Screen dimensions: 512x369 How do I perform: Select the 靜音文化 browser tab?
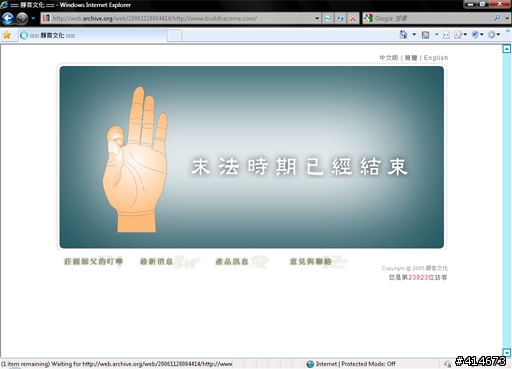click(x=92, y=35)
